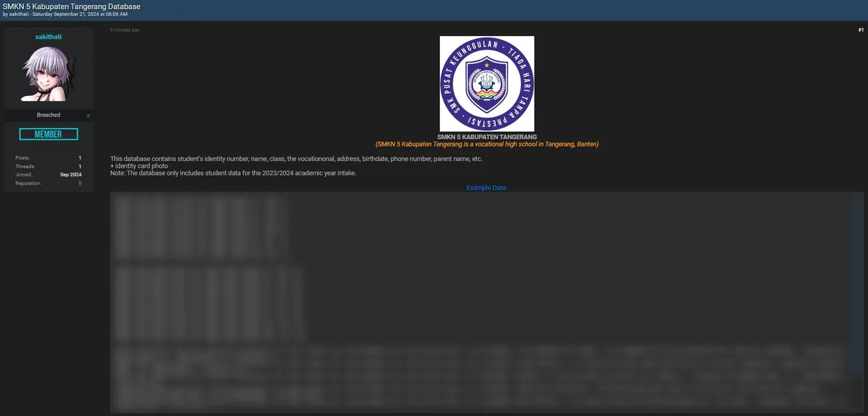
Task: Click the 'Example Data:' label
Action: click(x=487, y=188)
